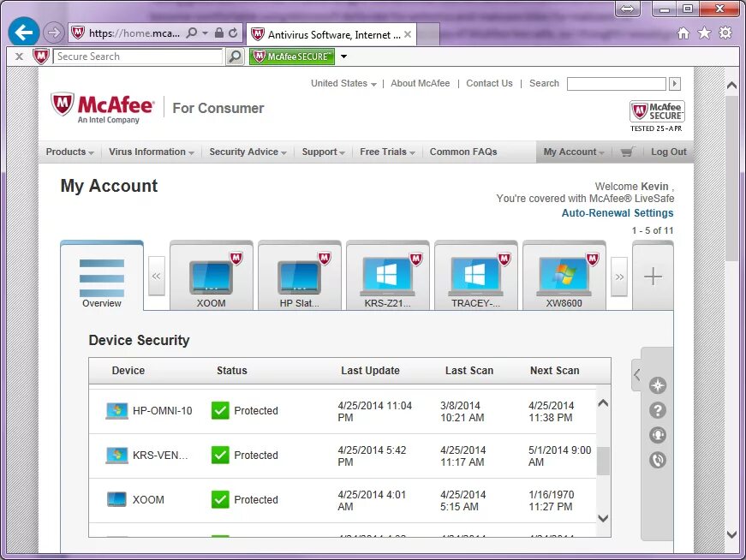Expand the My Account menu
The image size is (746, 560).
573,152
